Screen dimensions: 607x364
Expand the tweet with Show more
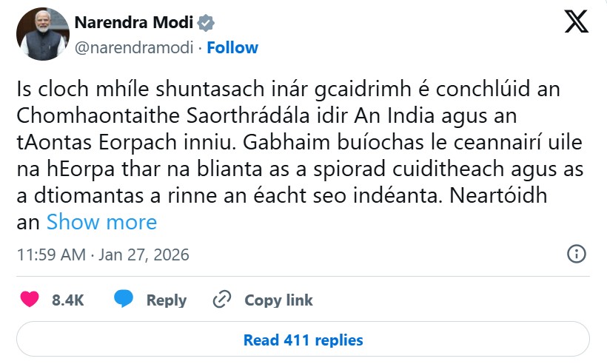pos(101,222)
